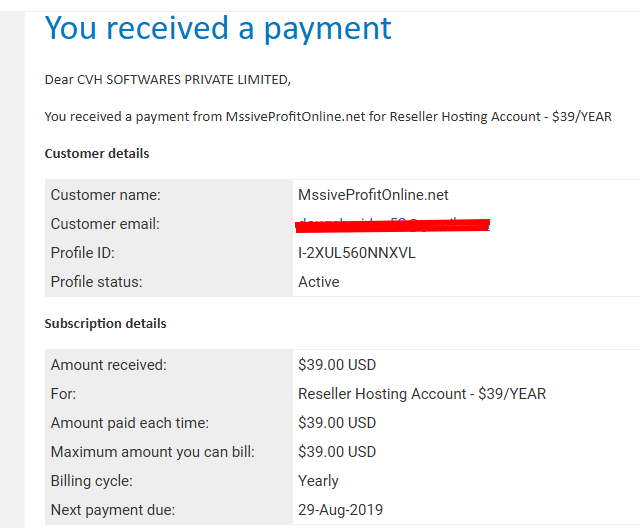Click the payment summary sentence mentioning $39/YEAR
This screenshot has width=640, height=528.
coord(328,117)
